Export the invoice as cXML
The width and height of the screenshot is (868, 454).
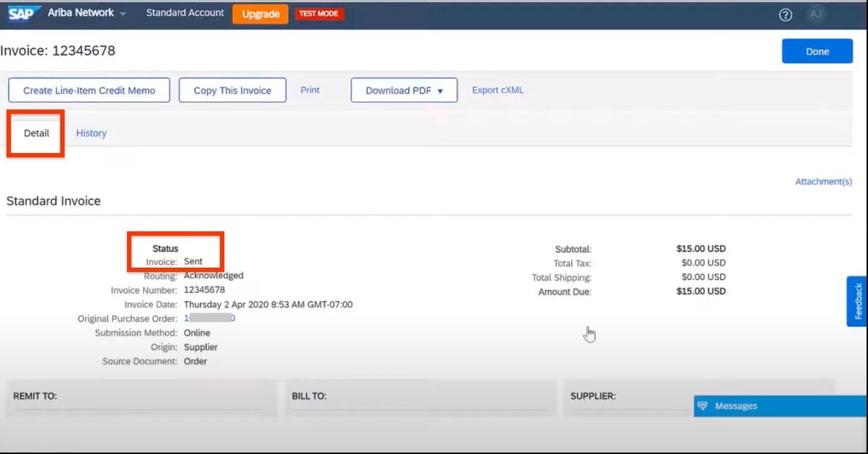[497, 90]
